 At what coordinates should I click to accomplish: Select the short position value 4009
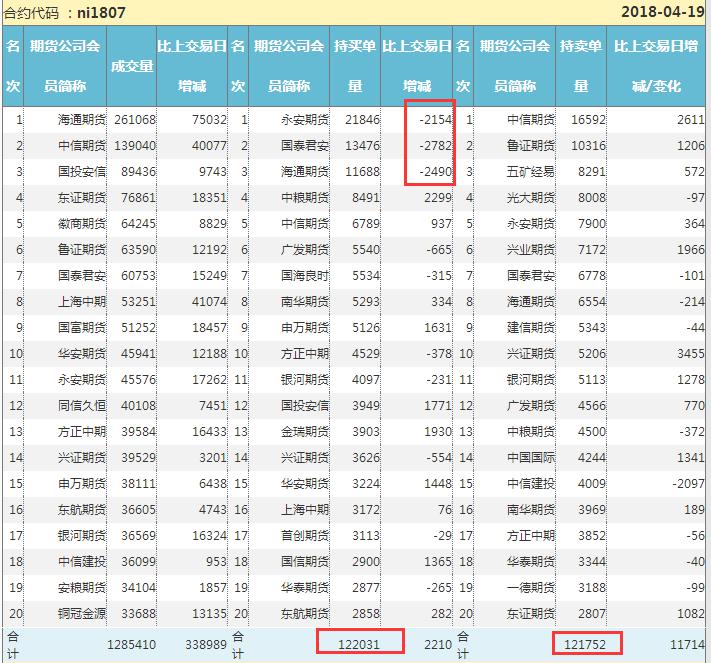pyautogui.click(x=592, y=484)
